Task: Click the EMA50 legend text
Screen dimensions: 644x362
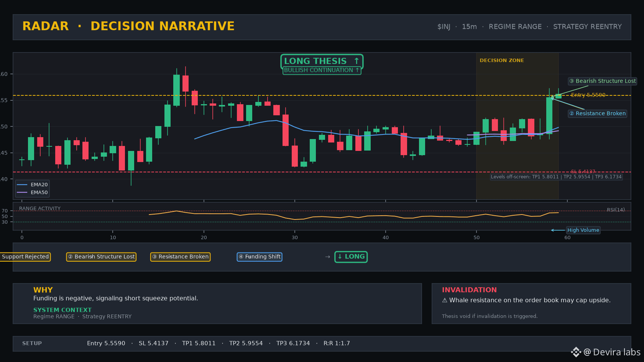Action: pos(39,192)
